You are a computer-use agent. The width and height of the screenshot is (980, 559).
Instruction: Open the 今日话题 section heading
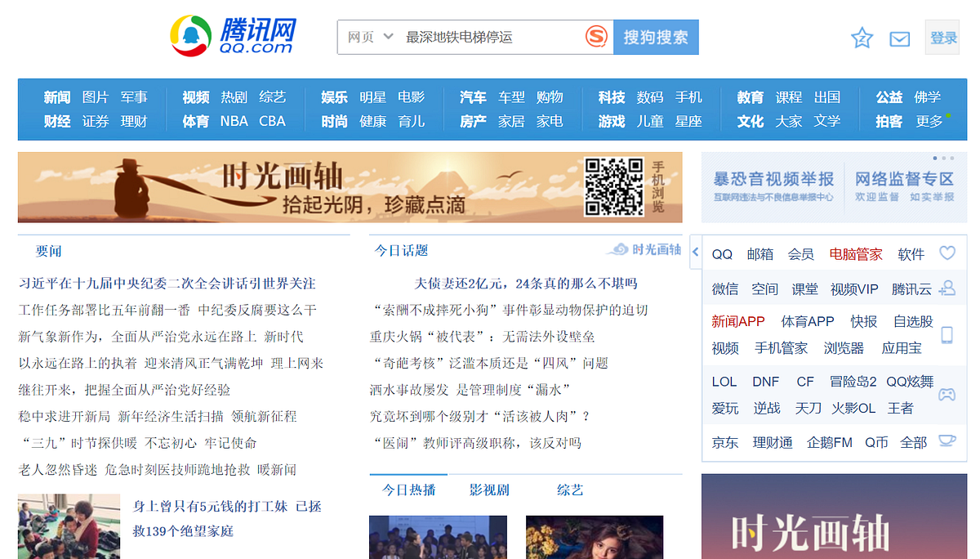[401, 250]
